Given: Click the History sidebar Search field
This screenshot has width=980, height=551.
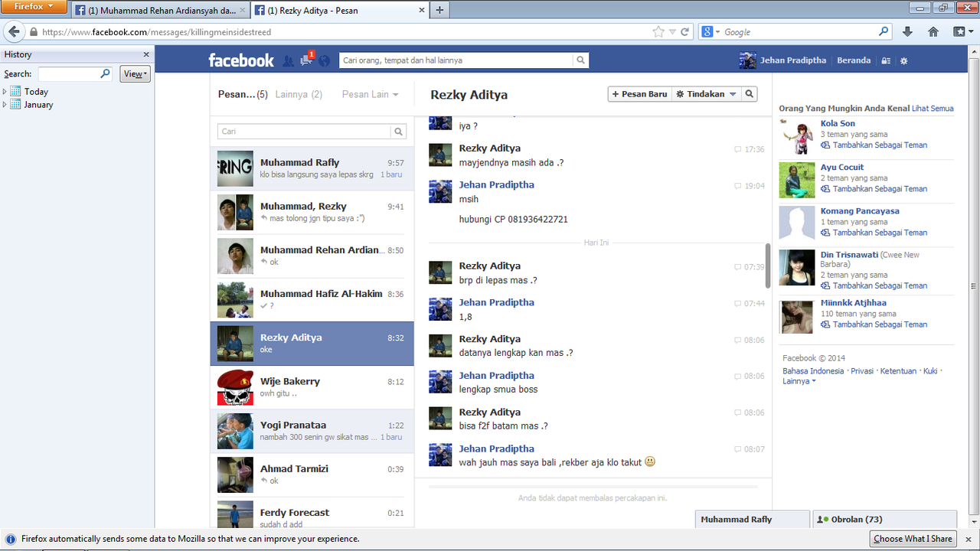Looking at the screenshot, I should [x=76, y=74].
